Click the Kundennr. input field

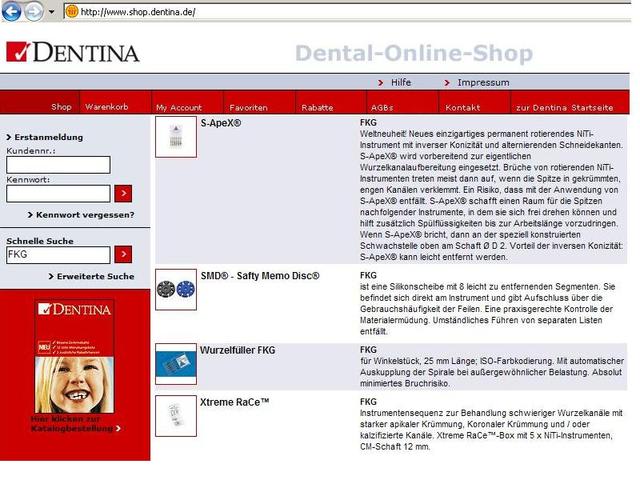point(58,165)
